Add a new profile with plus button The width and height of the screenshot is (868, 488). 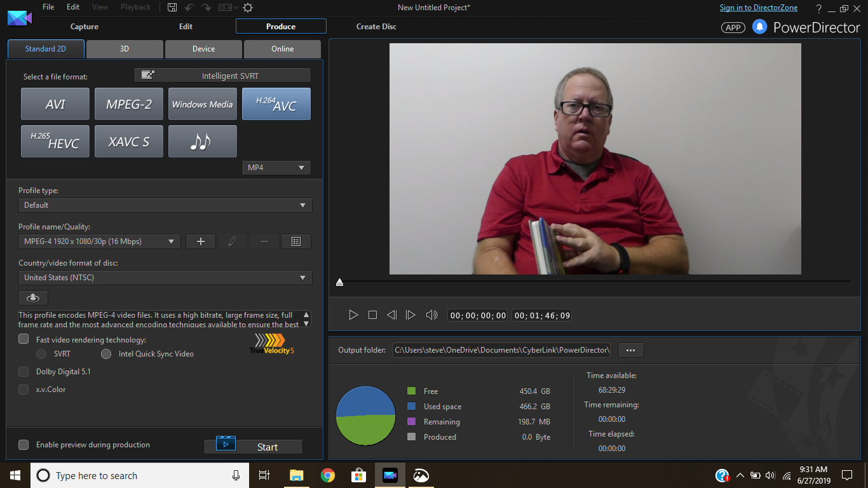(201, 241)
